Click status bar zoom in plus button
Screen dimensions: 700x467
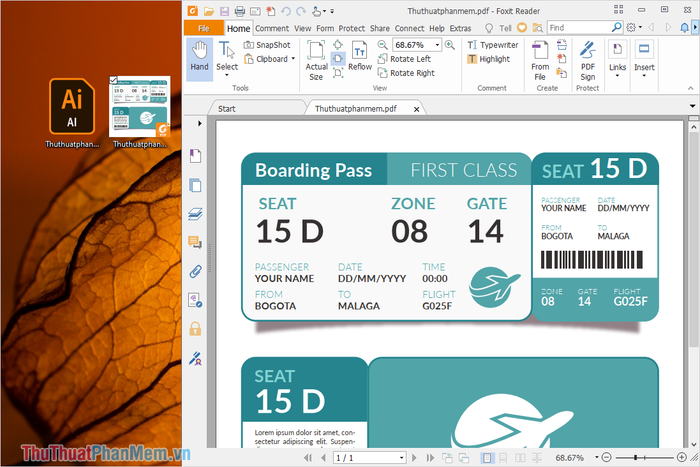click(x=682, y=457)
